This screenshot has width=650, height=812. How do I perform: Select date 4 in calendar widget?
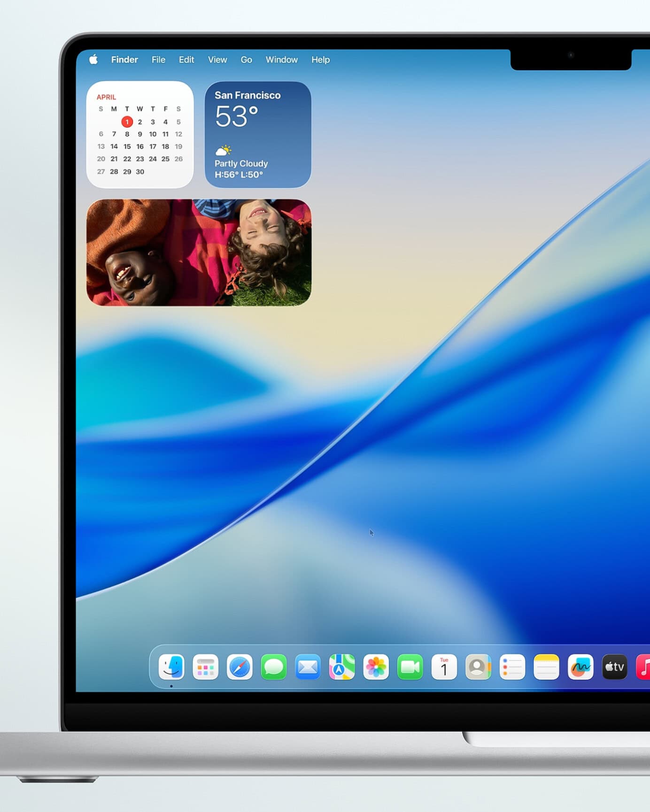tap(165, 122)
